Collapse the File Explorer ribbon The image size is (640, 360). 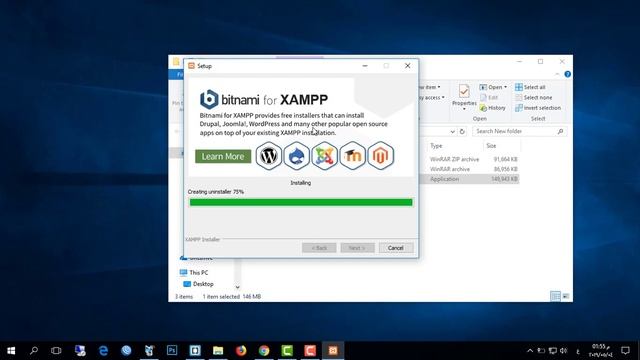point(557,74)
